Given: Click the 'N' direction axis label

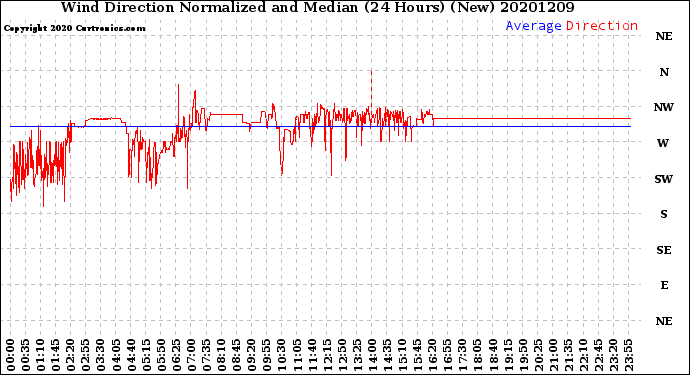Looking at the screenshot, I should 664,72.
